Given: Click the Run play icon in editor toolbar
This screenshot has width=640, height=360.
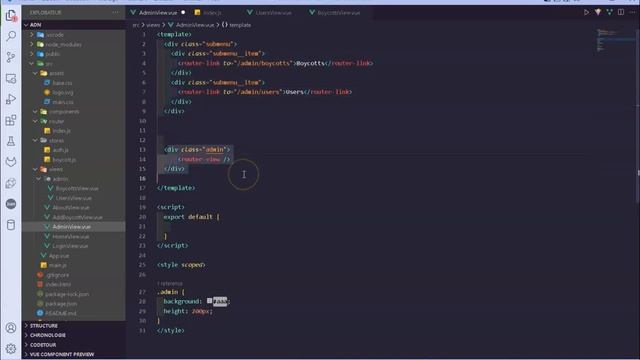Looking at the screenshot, I should pos(587,12).
